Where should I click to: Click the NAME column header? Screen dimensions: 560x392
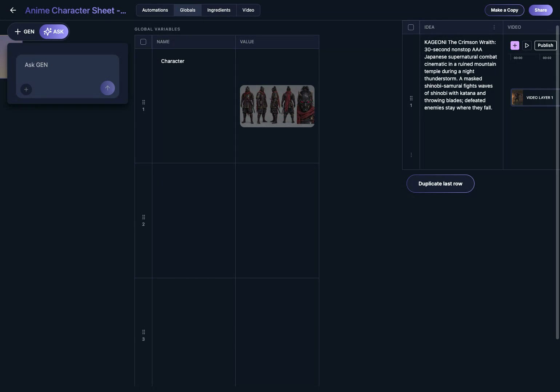[194, 42]
